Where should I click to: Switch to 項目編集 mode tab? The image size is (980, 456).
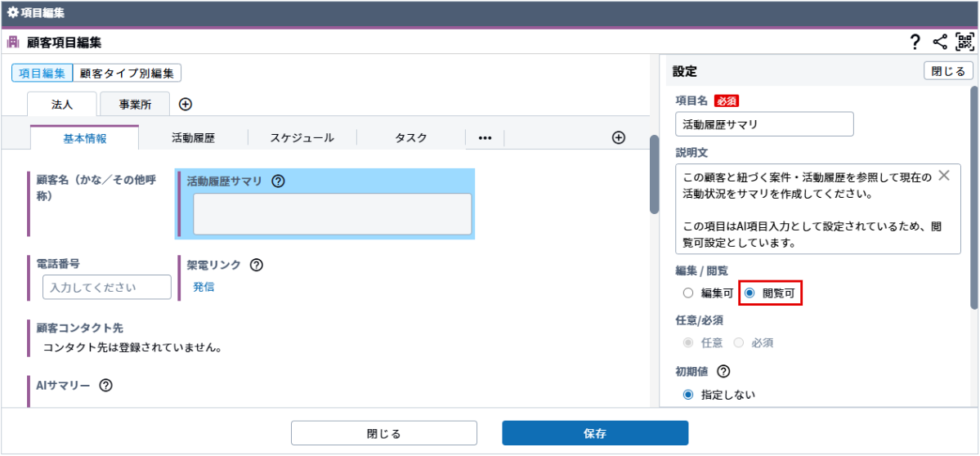click(x=42, y=73)
